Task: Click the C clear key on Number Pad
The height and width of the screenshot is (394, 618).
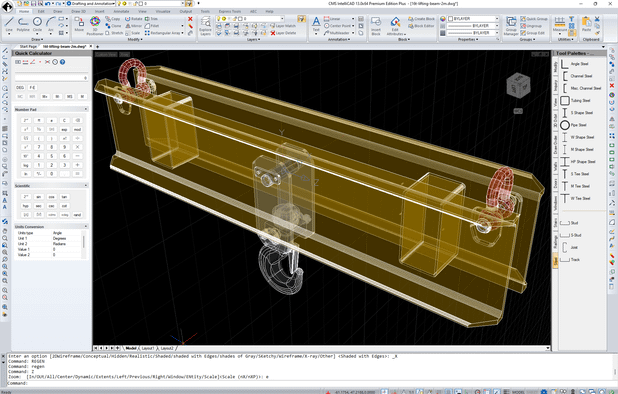Action: (x=64, y=120)
